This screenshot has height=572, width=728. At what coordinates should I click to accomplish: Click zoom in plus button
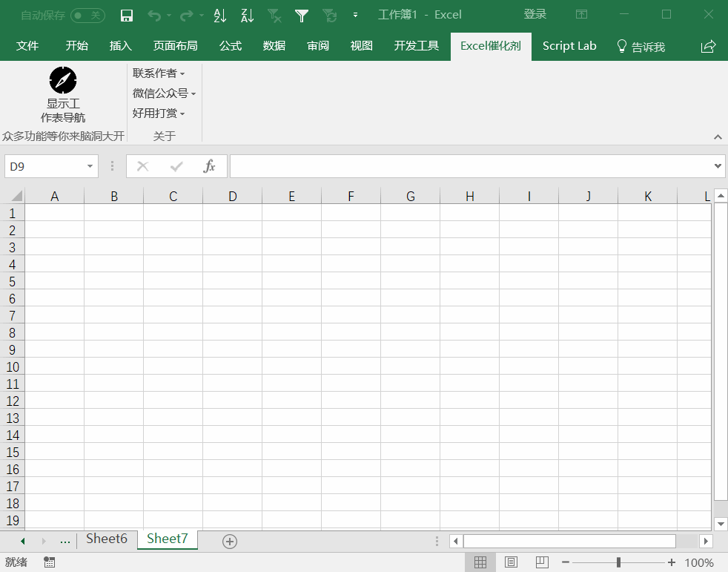pos(672,562)
